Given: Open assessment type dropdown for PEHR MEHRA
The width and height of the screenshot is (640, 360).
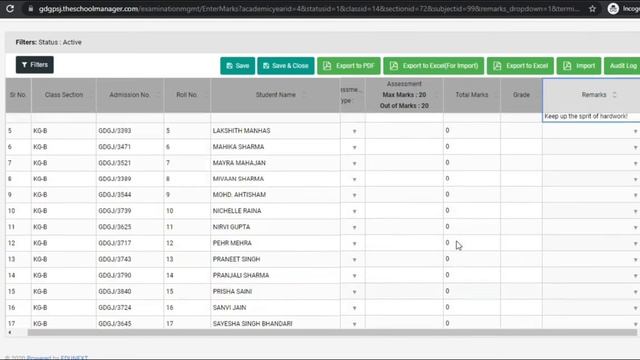Looking at the screenshot, I should point(354,244).
